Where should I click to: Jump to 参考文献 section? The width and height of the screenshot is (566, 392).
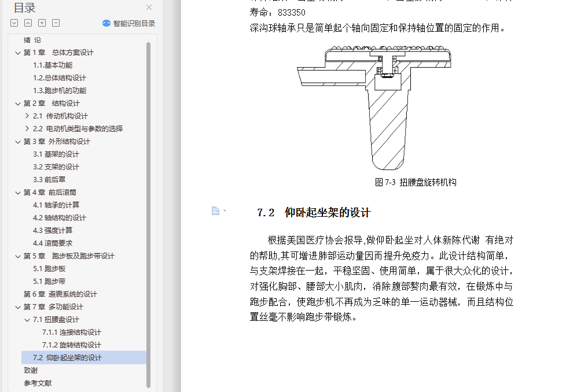point(38,383)
